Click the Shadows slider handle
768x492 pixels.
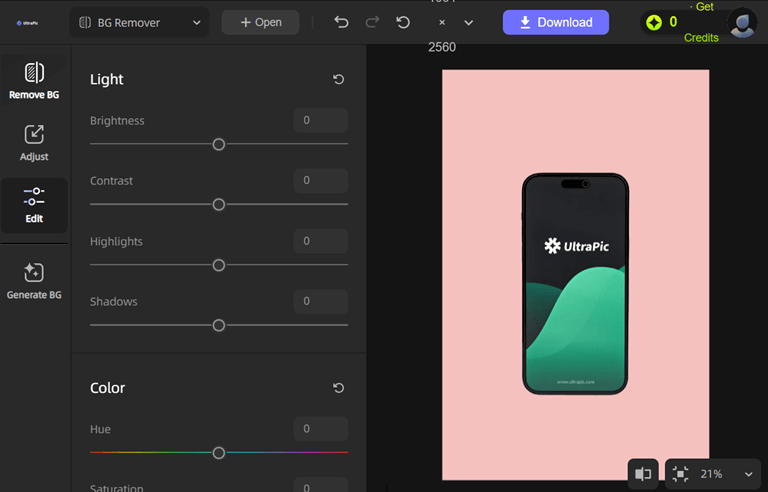click(218, 325)
